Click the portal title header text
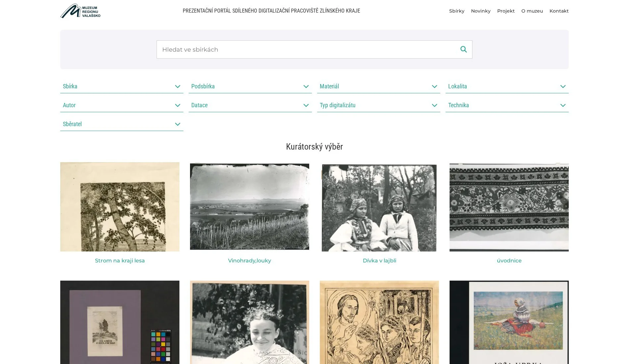Image resolution: width=629 pixels, height=364 pixels. (x=271, y=11)
